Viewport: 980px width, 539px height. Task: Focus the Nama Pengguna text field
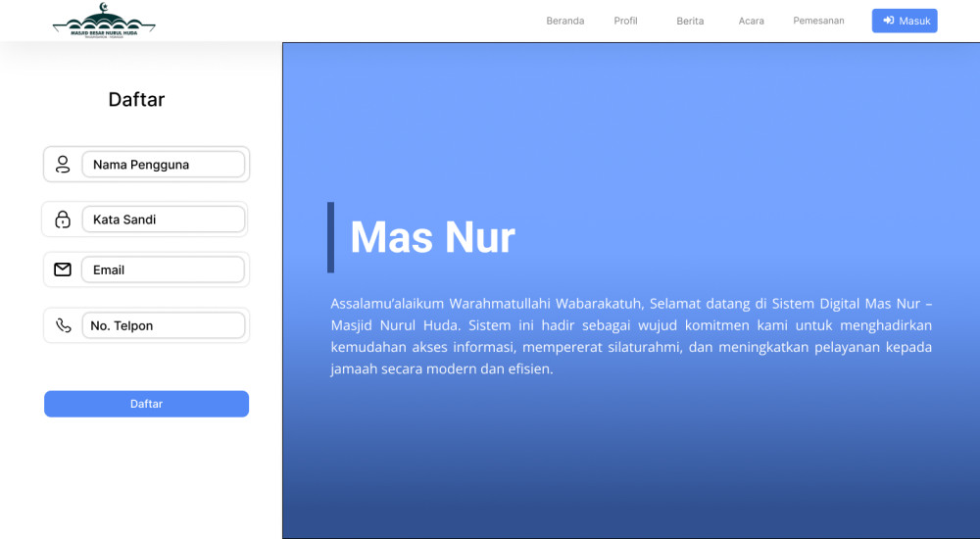[x=163, y=165]
